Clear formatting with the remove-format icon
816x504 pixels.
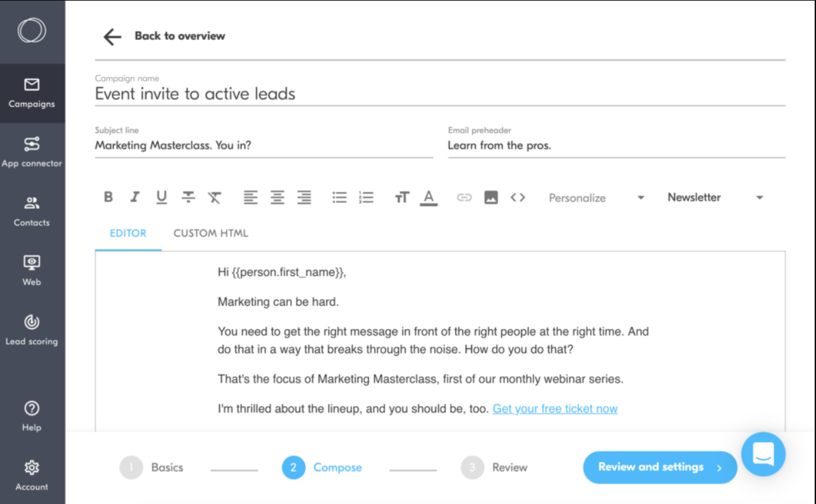[x=215, y=197]
